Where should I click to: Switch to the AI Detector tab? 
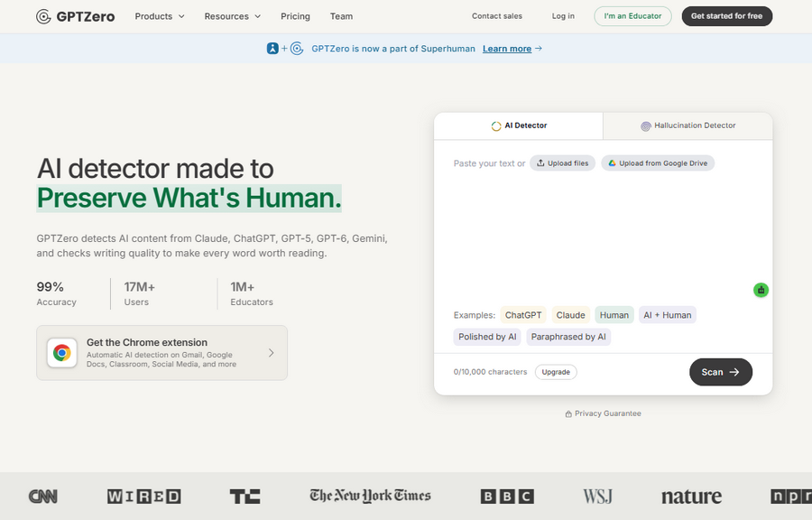pyautogui.click(x=519, y=125)
